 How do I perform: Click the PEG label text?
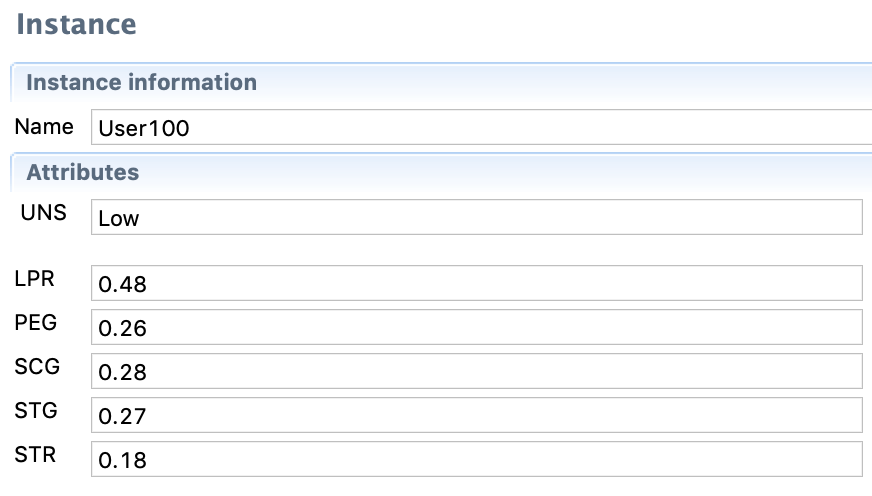pyautogui.click(x=36, y=323)
